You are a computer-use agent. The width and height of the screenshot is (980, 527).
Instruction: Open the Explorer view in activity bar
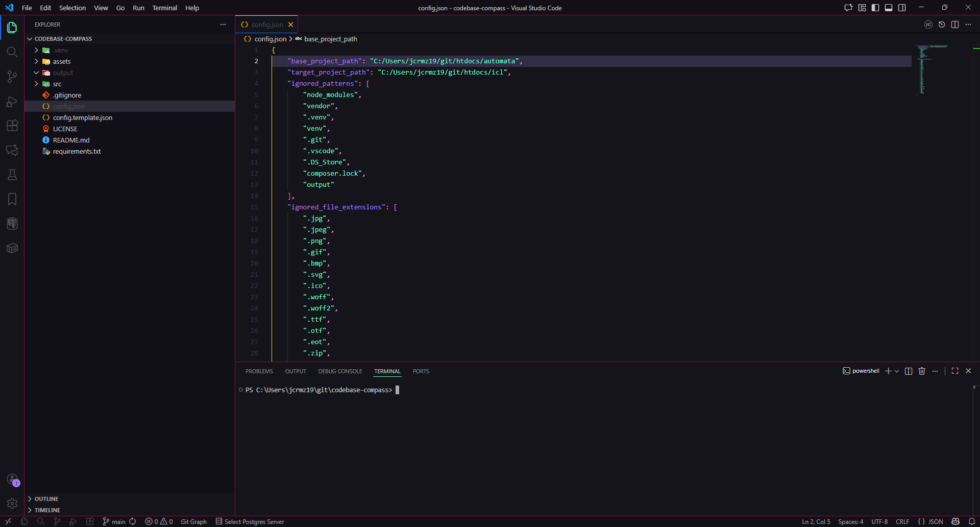pos(12,28)
